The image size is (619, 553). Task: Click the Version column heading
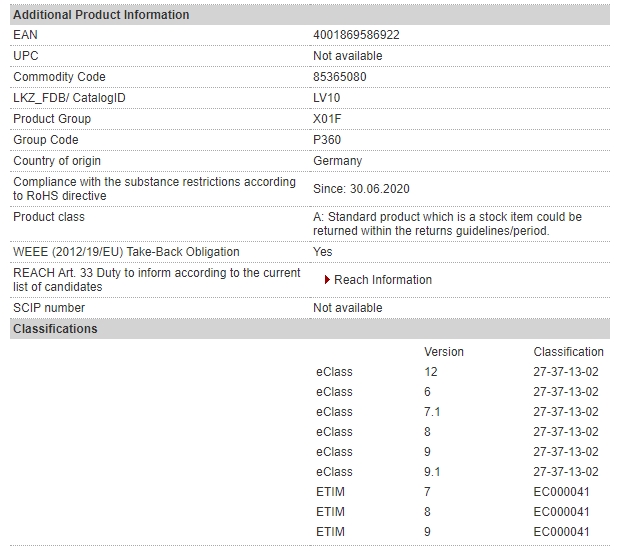444,352
